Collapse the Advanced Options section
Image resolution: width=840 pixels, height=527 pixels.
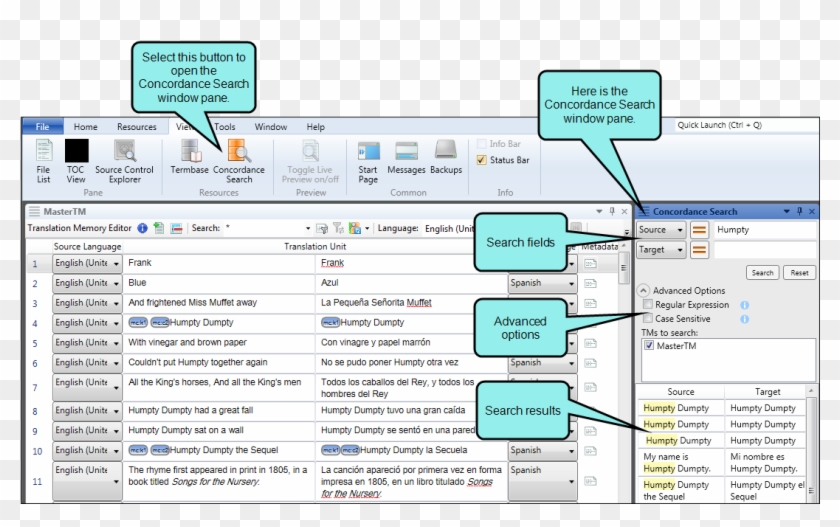(x=643, y=291)
